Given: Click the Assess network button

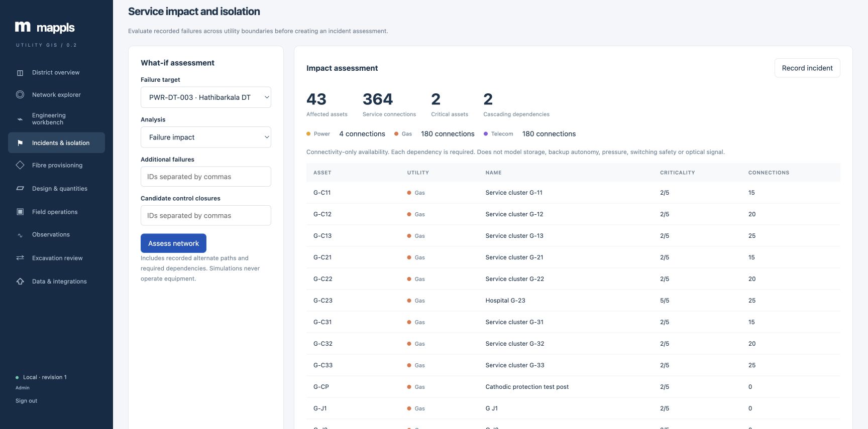Looking at the screenshot, I should 173,243.
